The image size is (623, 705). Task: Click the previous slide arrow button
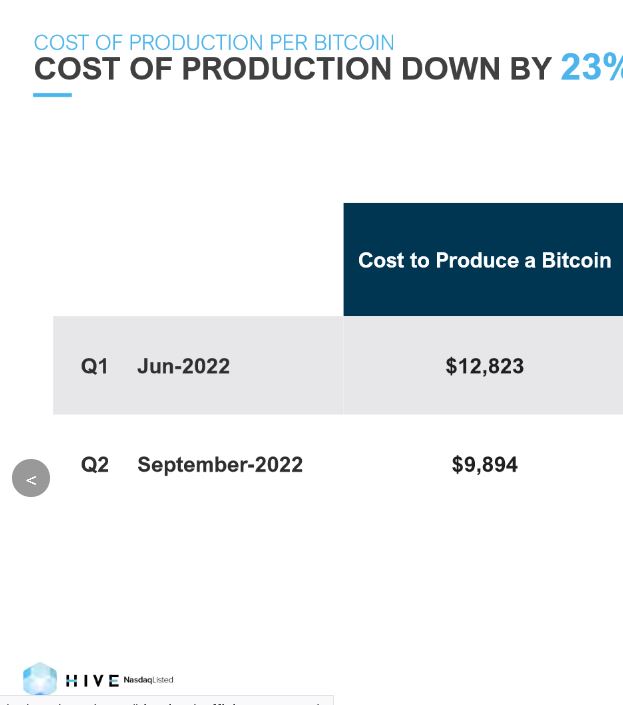[31, 478]
